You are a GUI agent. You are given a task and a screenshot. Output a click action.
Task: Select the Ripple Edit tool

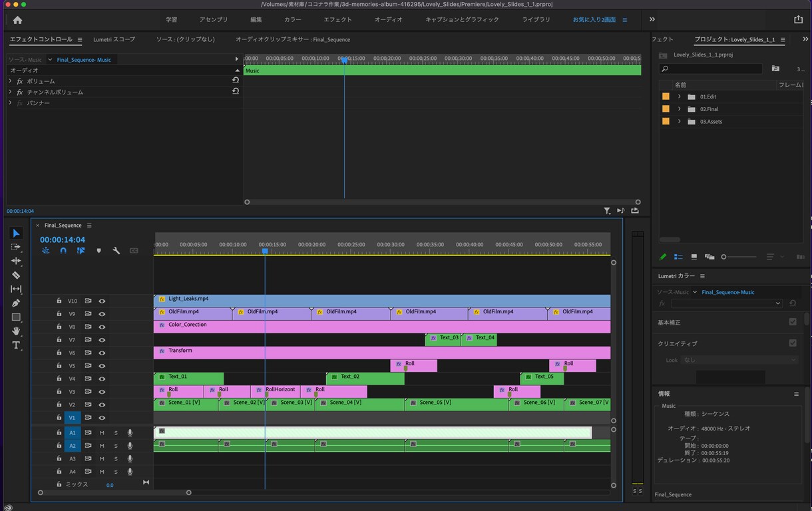(x=16, y=261)
